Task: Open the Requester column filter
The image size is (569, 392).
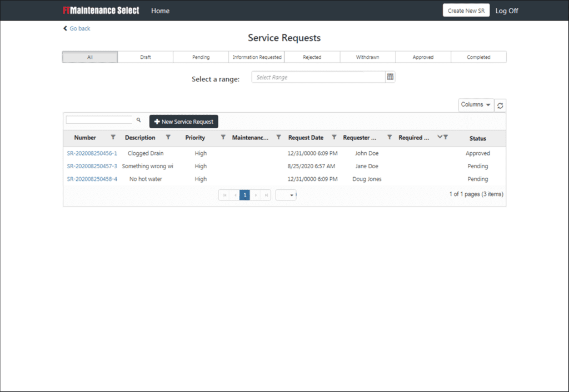Action: [390, 137]
